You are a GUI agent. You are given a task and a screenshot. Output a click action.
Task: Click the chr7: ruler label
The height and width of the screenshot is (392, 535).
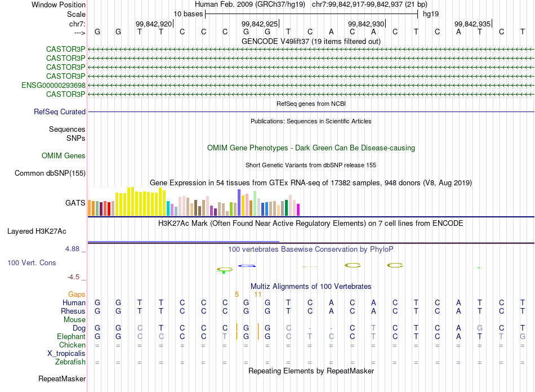click(x=78, y=24)
